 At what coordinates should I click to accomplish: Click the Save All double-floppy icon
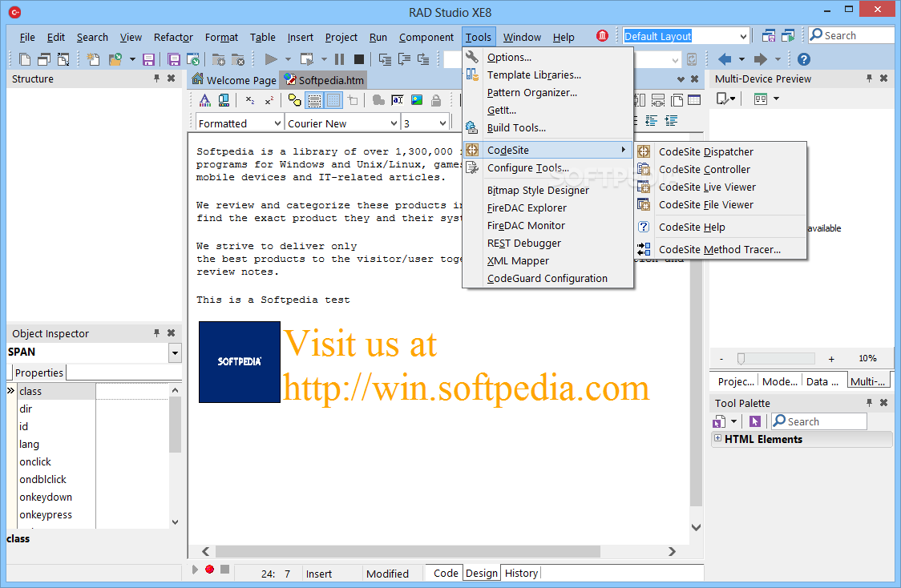point(173,59)
